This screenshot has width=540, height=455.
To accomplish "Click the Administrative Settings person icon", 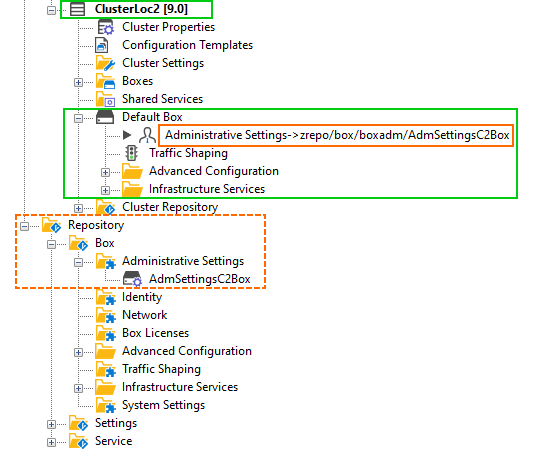I will [147, 135].
